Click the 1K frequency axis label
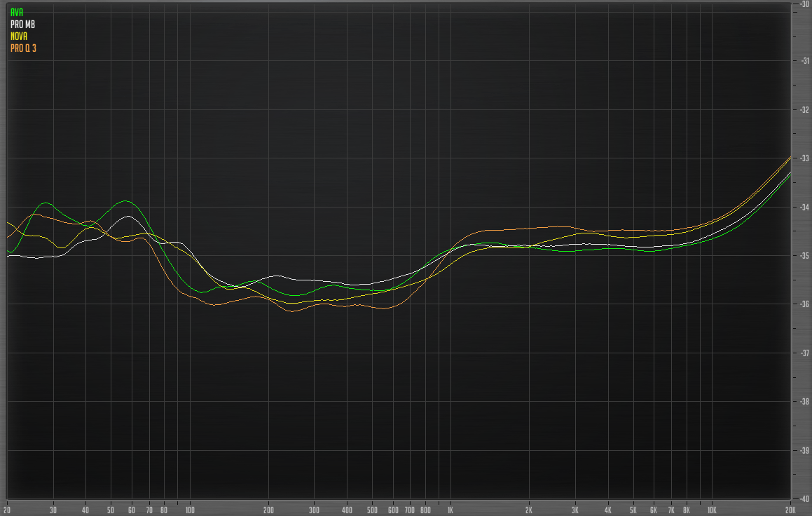Viewport: 812px width, 516px height. pyautogui.click(x=450, y=510)
